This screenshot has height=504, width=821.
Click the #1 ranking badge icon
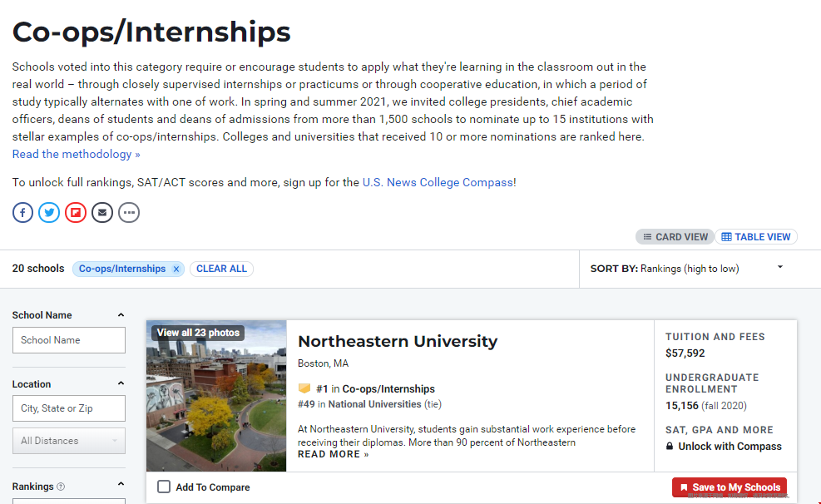[x=304, y=388]
